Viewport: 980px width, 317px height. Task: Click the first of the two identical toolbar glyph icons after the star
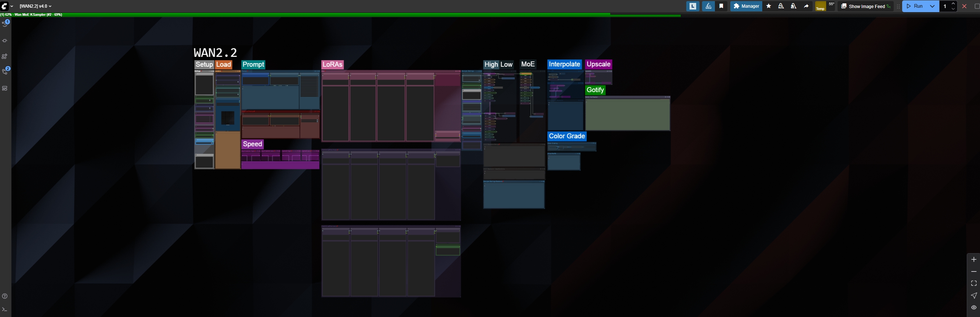coord(781,6)
